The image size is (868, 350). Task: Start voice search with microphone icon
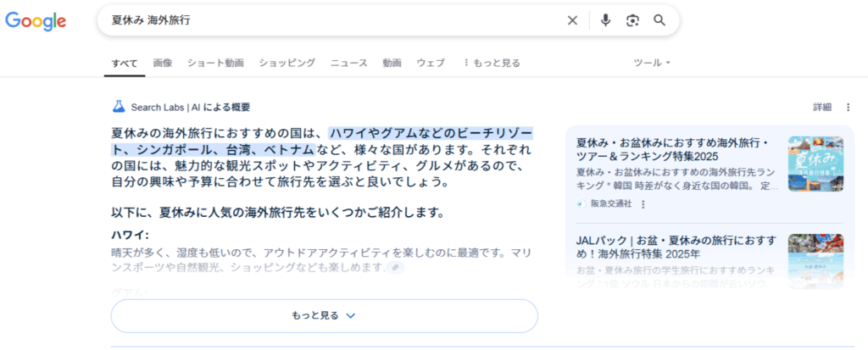click(x=605, y=20)
